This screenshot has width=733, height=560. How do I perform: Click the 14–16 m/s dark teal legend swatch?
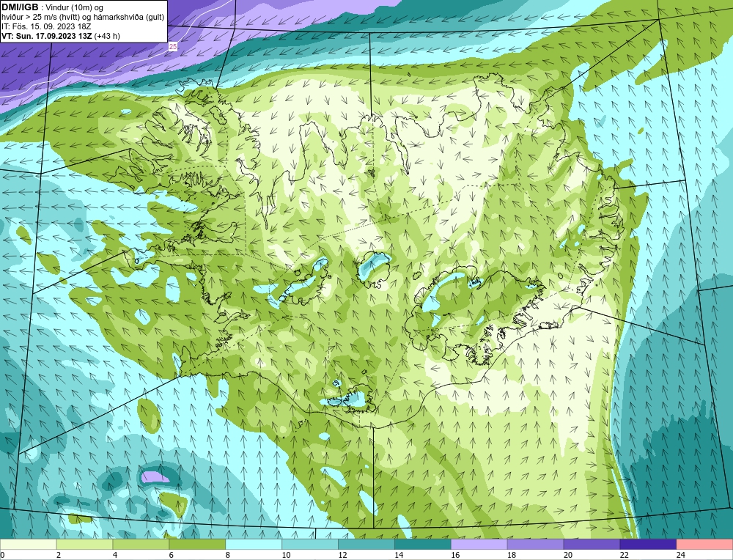[423, 544]
